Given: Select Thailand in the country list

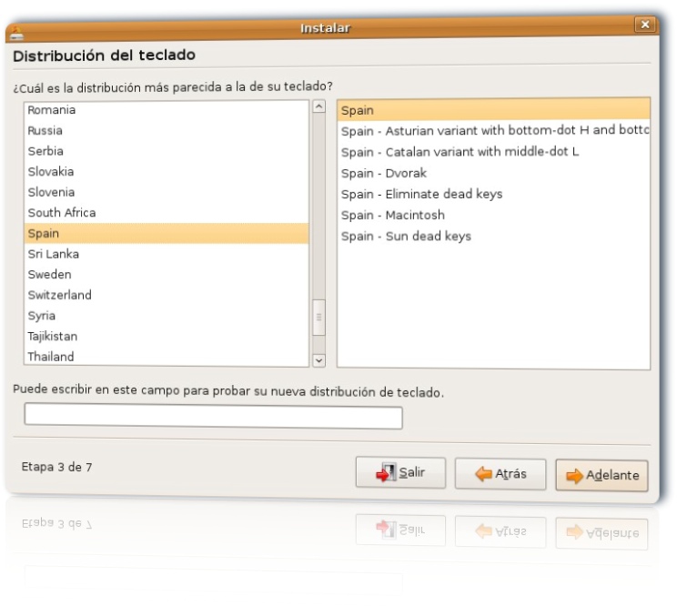Looking at the screenshot, I should tap(51, 357).
